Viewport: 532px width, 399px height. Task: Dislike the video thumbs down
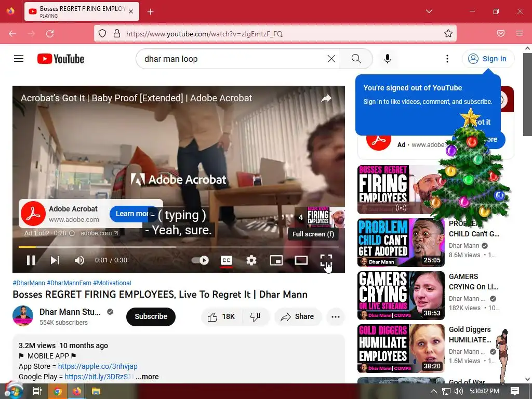pyautogui.click(x=256, y=316)
